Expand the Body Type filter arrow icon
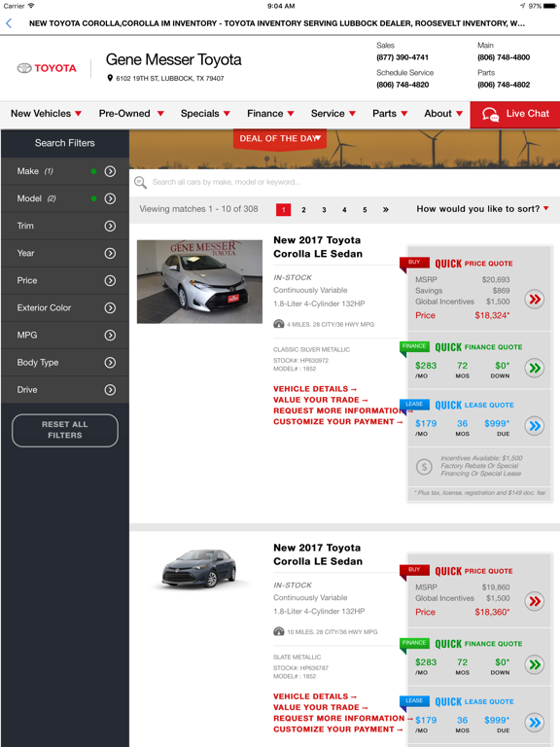 (x=110, y=363)
